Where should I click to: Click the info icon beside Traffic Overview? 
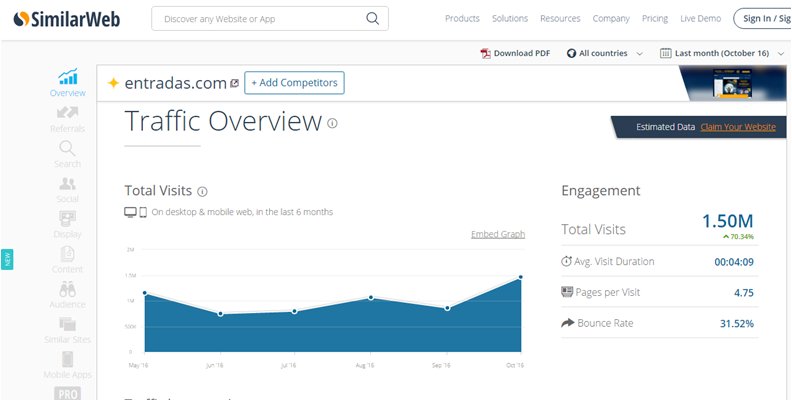tap(332, 123)
